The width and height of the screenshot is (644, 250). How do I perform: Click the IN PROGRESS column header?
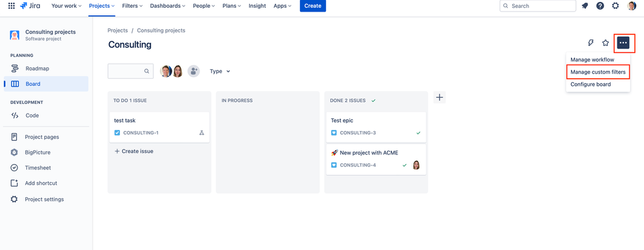tap(237, 100)
